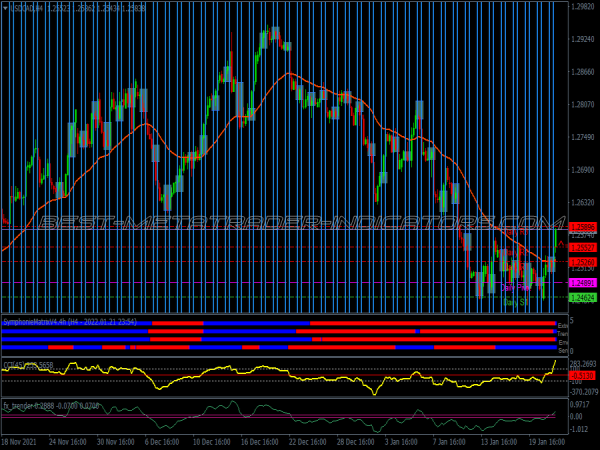Image resolution: width=600 pixels, height=450 pixels.
Task: Click the Daily S1 line label
Action: pos(515,301)
